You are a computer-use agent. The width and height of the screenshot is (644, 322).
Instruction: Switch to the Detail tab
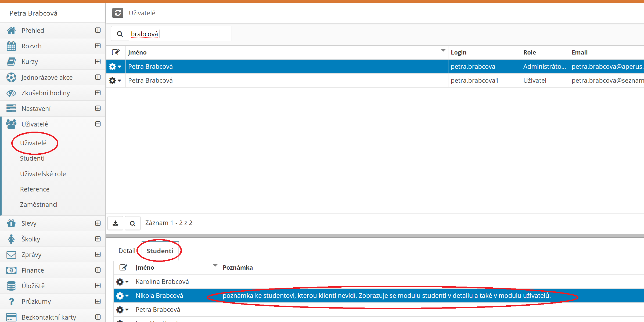pyautogui.click(x=127, y=251)
